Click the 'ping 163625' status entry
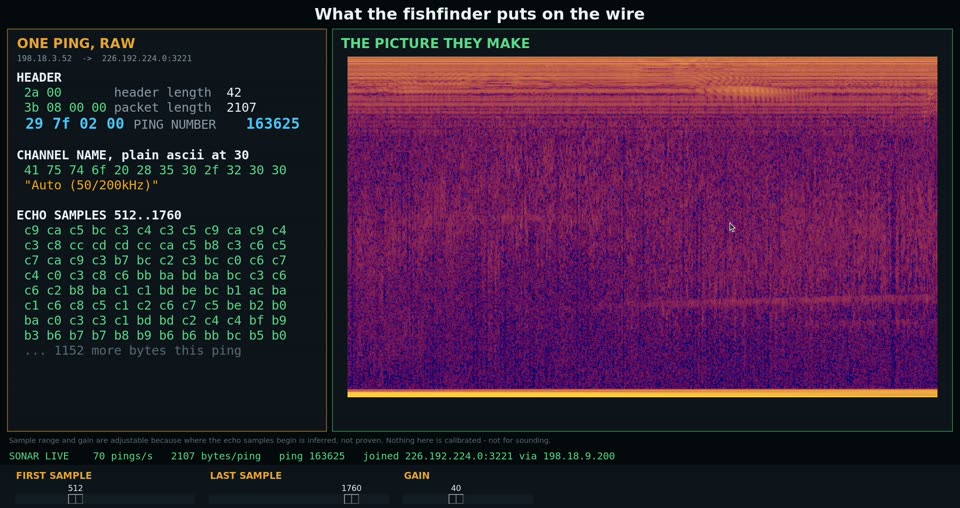The image size is (960, 508). (312, 456)
